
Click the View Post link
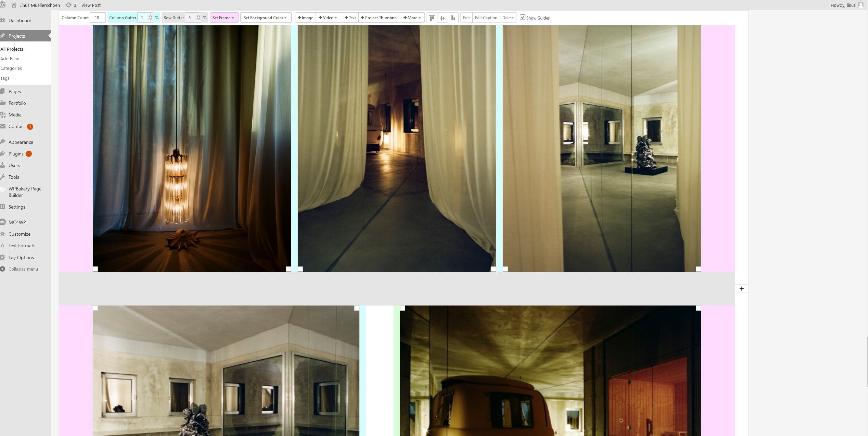pos(91,5)
